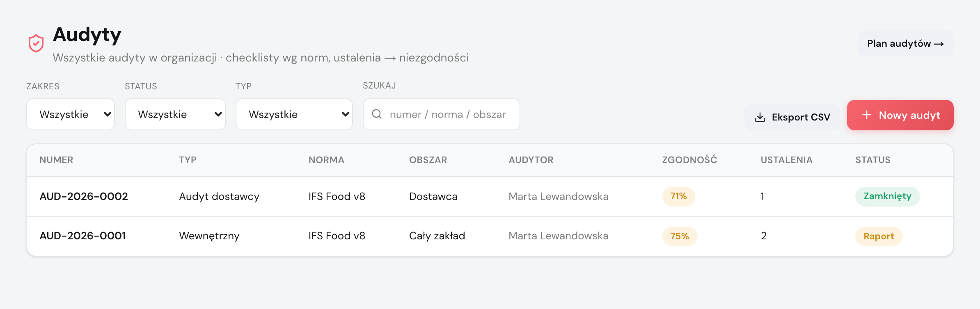Sort by the NUMER column header
Image resolution: width=980 pixels, height=309 pixels.
tap(56, 160)
